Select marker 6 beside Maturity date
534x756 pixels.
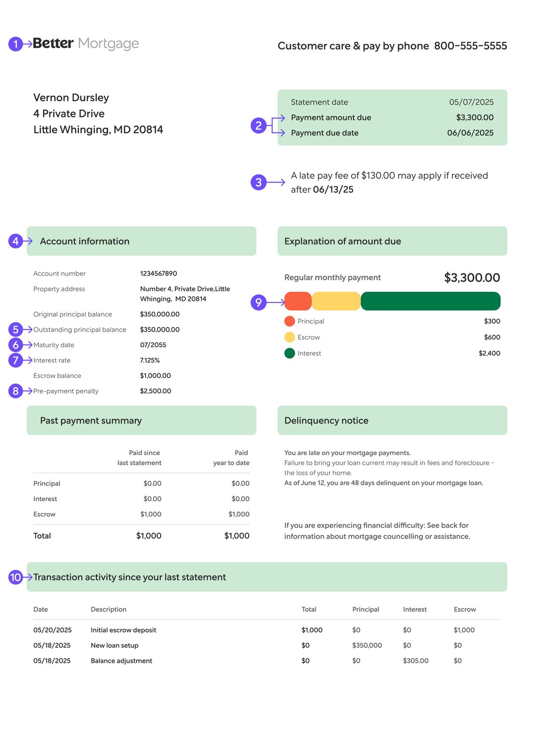tap(16, 345)
